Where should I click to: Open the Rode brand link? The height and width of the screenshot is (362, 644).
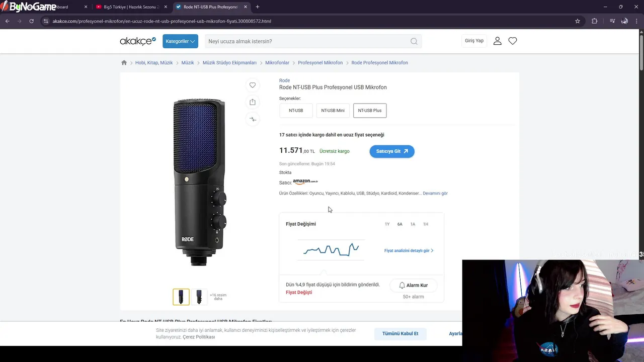pos(284,80)
